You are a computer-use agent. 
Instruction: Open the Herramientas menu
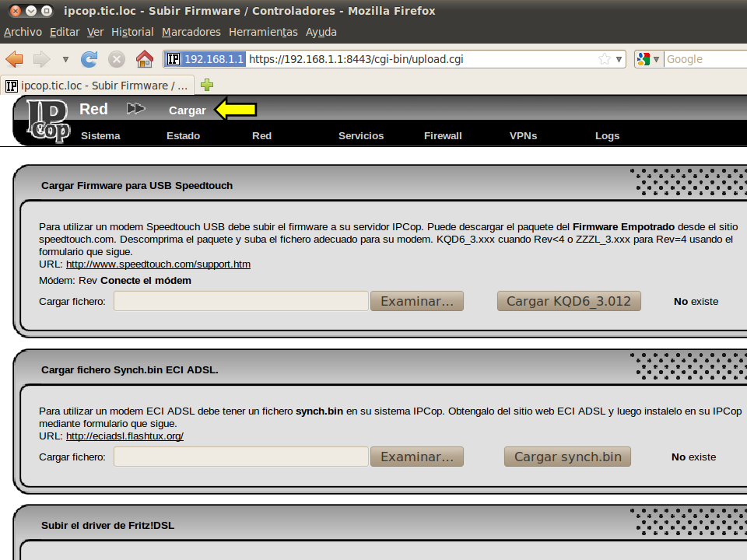263,32
